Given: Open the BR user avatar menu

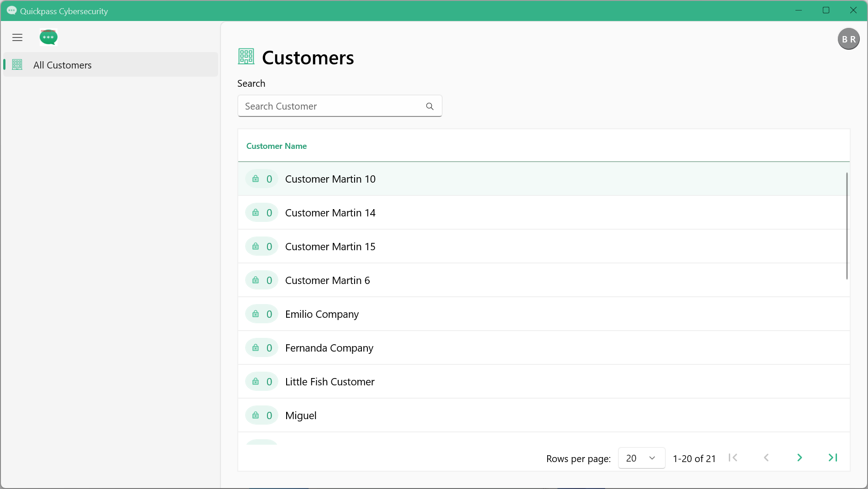Looking at the screenshot, I should click(848, 39).
